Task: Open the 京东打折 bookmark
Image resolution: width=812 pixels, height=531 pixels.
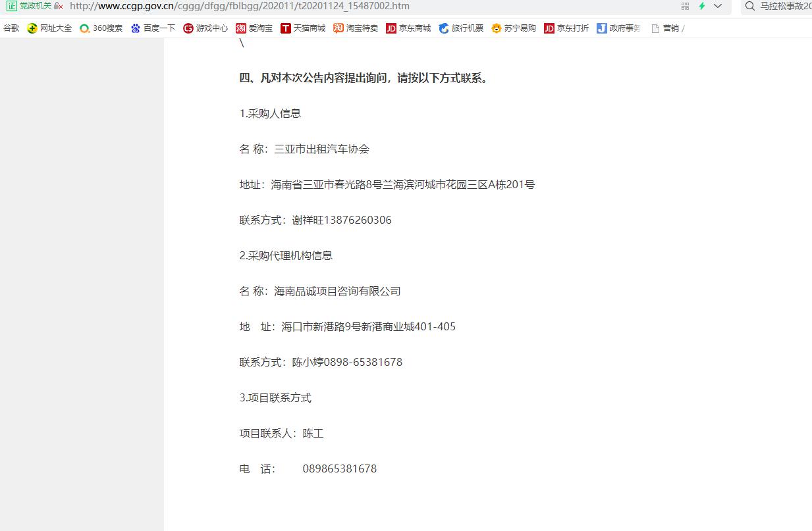Action: (566, 28)
